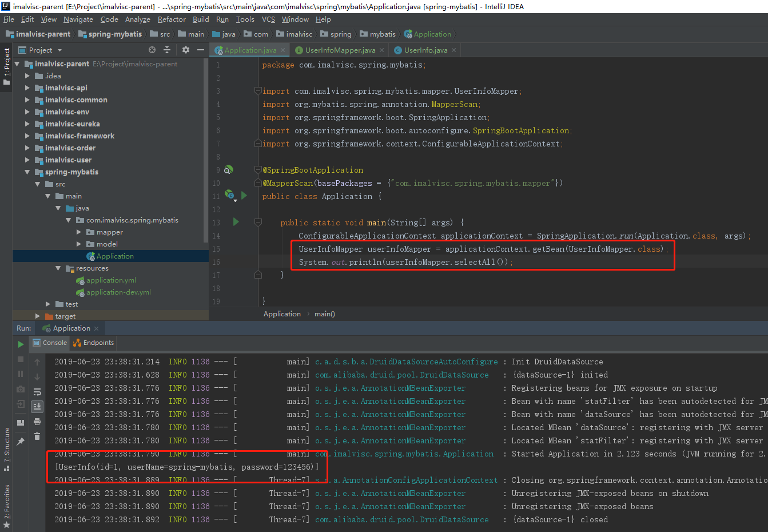Open Project panel gear settings
768x532 pixels.
(186, 50)
